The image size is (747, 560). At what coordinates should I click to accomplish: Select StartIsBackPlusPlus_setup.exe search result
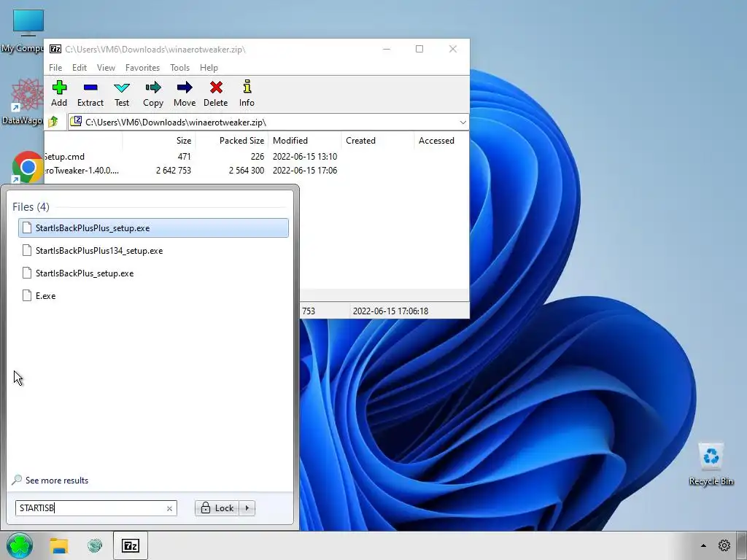(153, 228)
